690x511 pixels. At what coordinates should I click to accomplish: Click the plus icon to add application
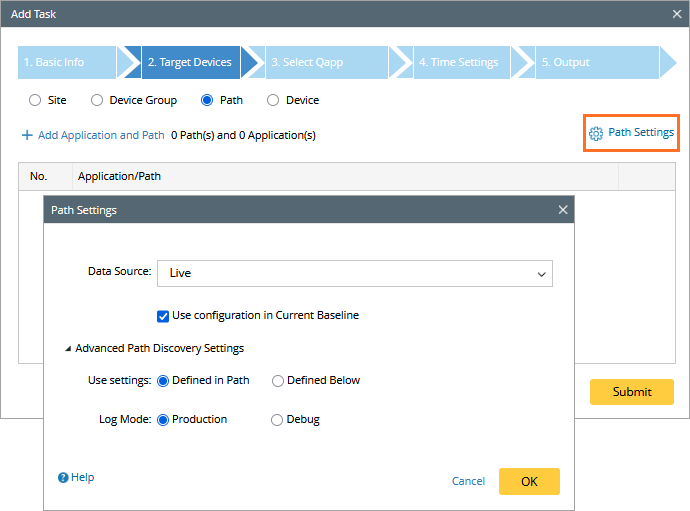point(27,135)
